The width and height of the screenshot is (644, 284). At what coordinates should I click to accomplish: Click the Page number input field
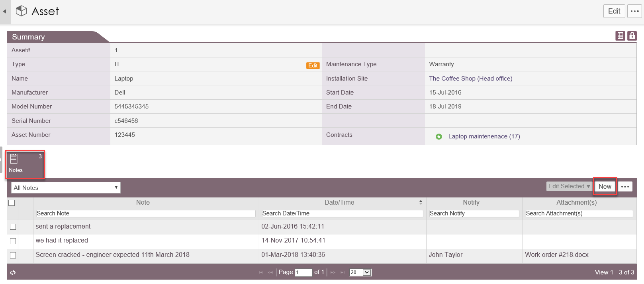(x=303, y=272)
